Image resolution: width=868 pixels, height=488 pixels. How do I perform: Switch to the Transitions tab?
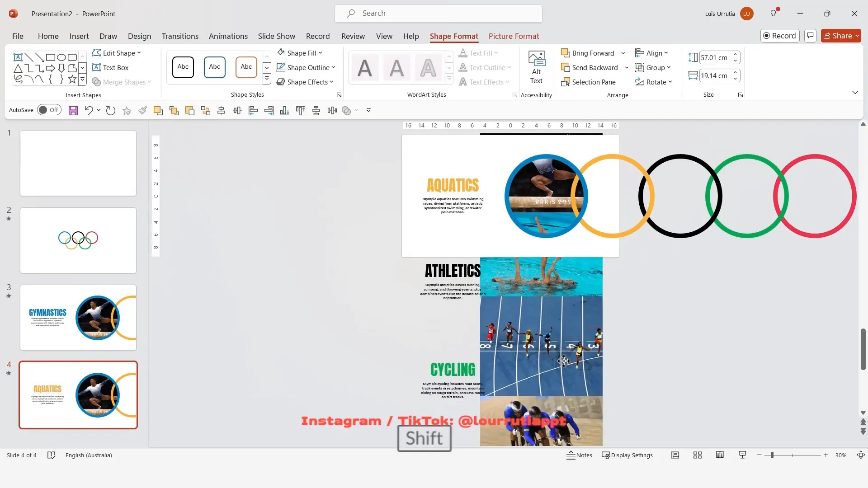click(180, 36)
